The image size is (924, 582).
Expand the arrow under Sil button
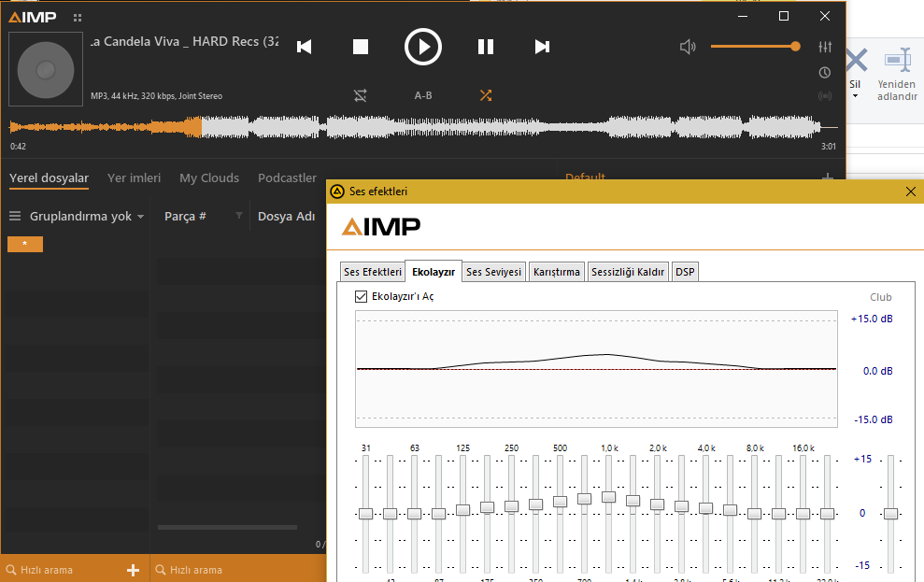pyautogui.click(x=855, y=96)
